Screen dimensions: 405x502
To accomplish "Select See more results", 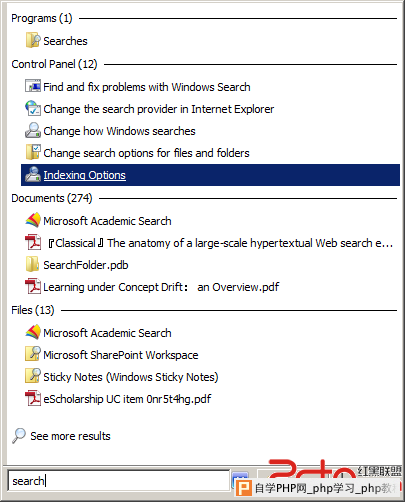I will (70, 436).
